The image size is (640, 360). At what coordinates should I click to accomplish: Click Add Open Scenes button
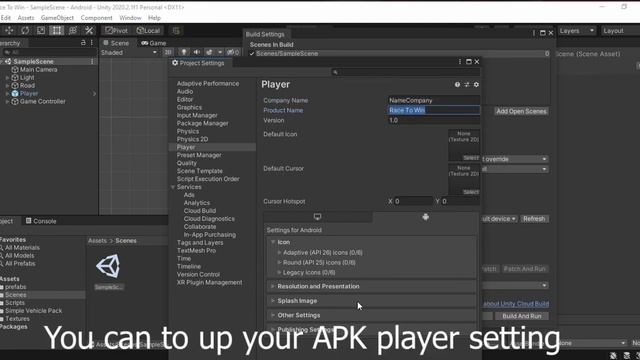(x=521, y=111)
